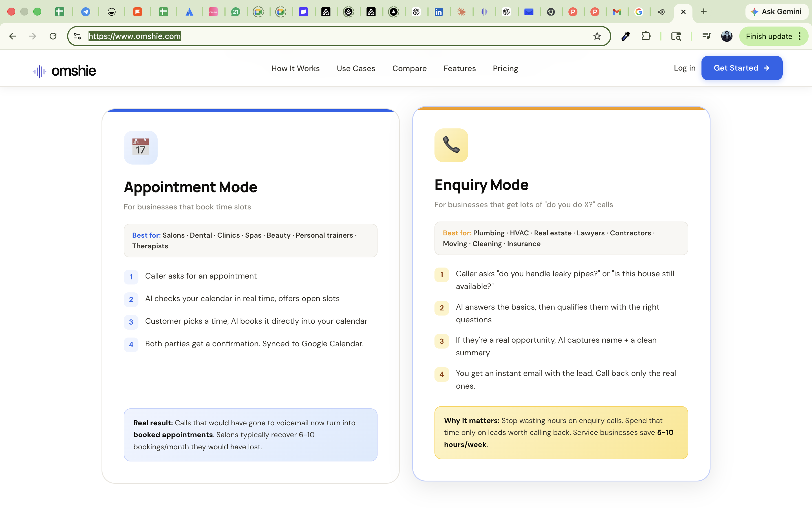The height and width of the screenshot is (508, 812).
Task: Bookmark this page with the star
Action: click(x=597, y=36)
